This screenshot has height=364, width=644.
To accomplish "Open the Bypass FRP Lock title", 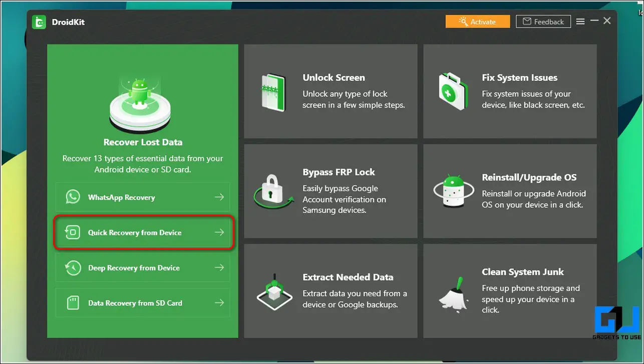I will point(339,172).
